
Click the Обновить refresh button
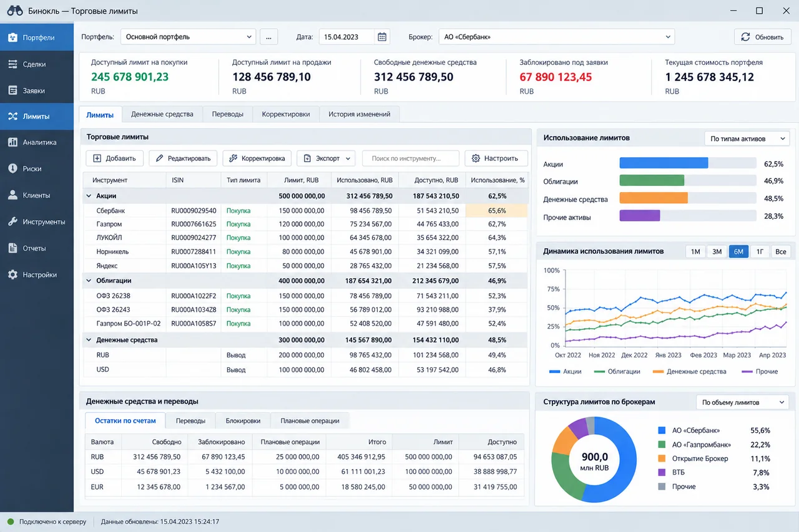click(x=762, y=37)
